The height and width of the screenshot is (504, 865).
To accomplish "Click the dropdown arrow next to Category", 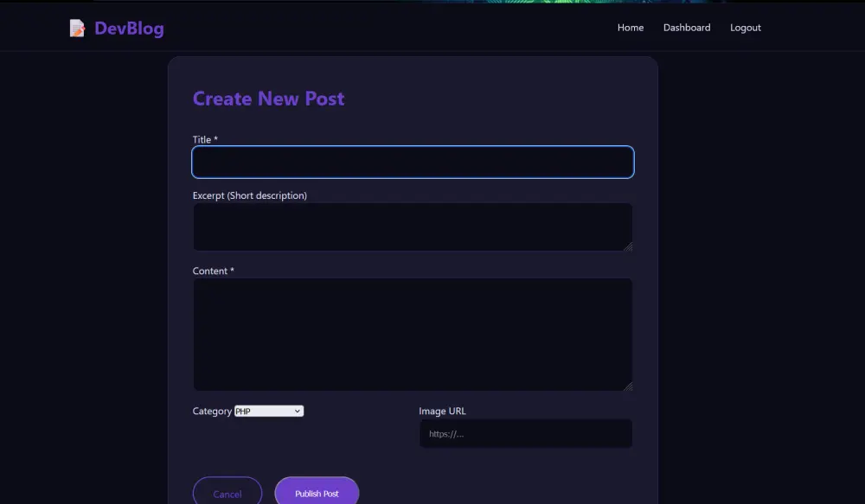I will tap(298, 411).
